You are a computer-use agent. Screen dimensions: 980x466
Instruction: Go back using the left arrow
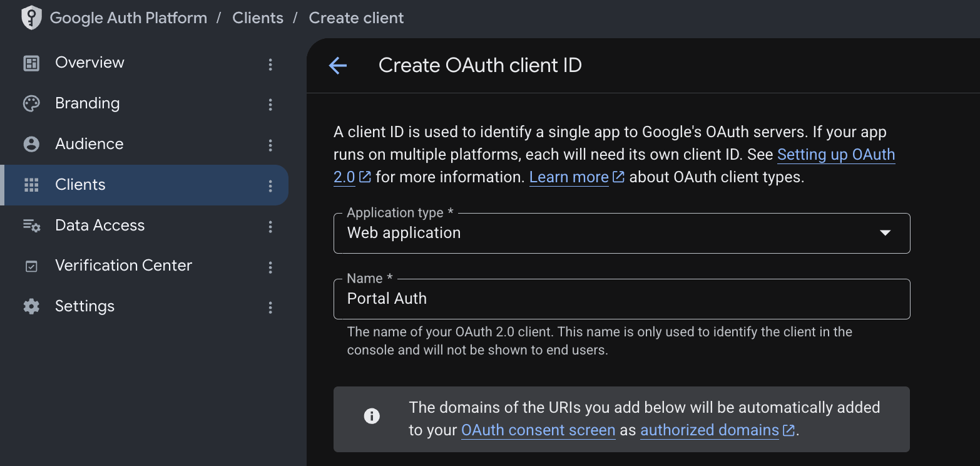pos(338,65)
